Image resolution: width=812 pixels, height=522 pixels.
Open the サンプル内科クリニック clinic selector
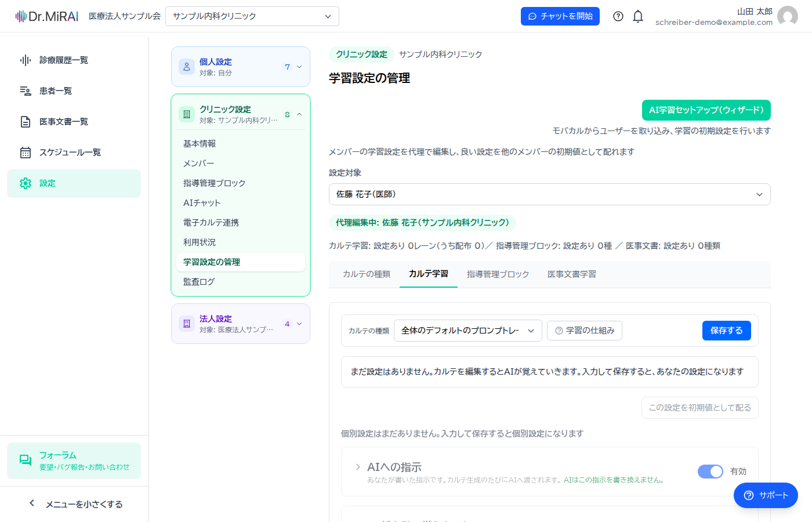252,16
